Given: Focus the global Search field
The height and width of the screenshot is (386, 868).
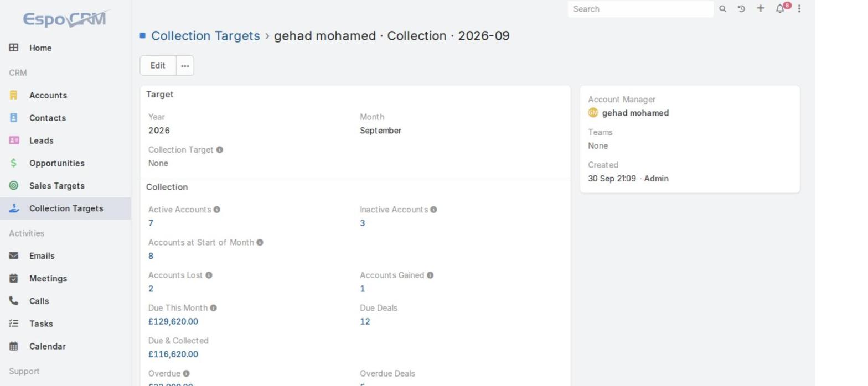Looking at the screenshot, I should [640, 9].
